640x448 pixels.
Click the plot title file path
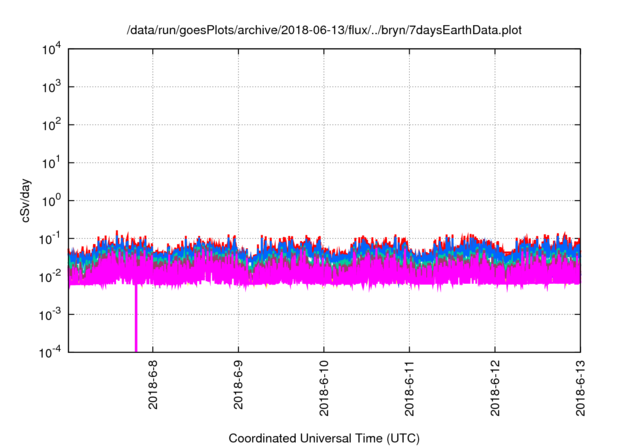pyautogui.click(x=324, y=30)
